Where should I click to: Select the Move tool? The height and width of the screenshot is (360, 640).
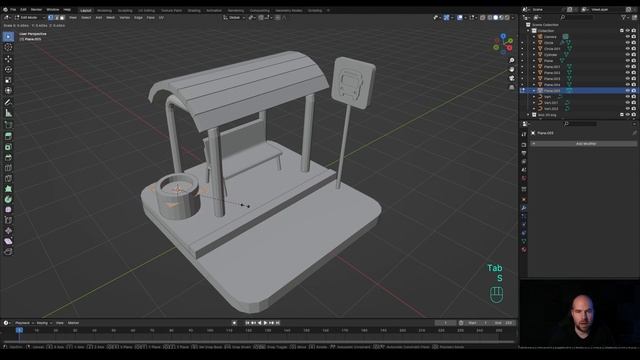pyautogui.click(x=8, y=59)
